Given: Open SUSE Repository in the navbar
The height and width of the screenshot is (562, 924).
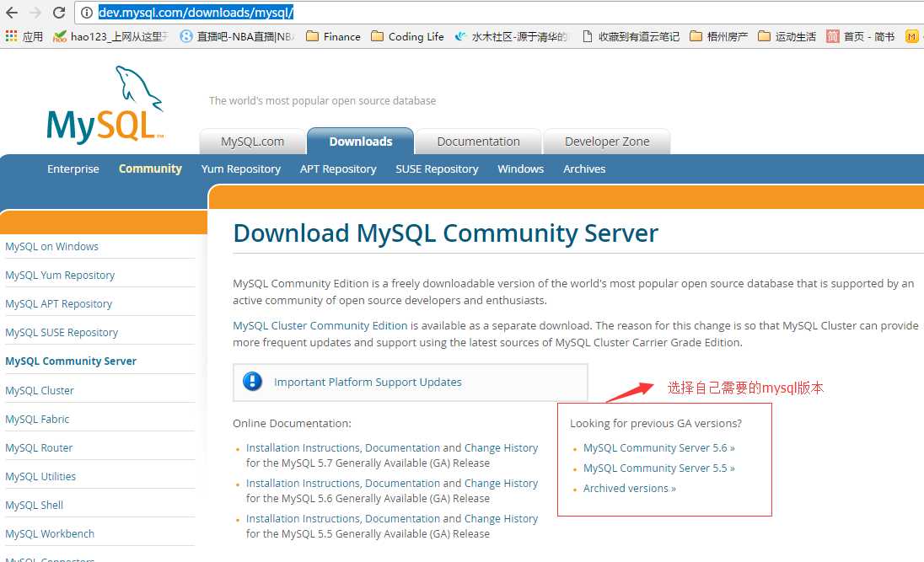Looking at the screenshot, I should point(437,169).
